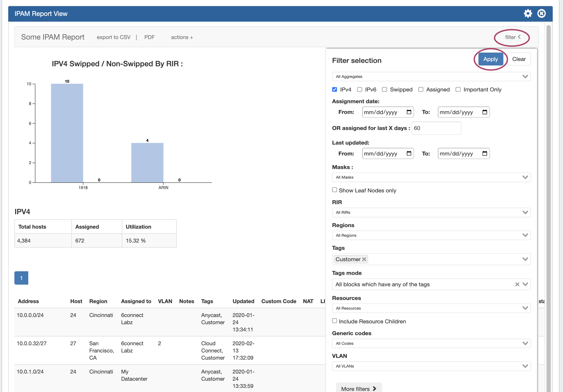Open the actions + menu

[x=182, y=37]
